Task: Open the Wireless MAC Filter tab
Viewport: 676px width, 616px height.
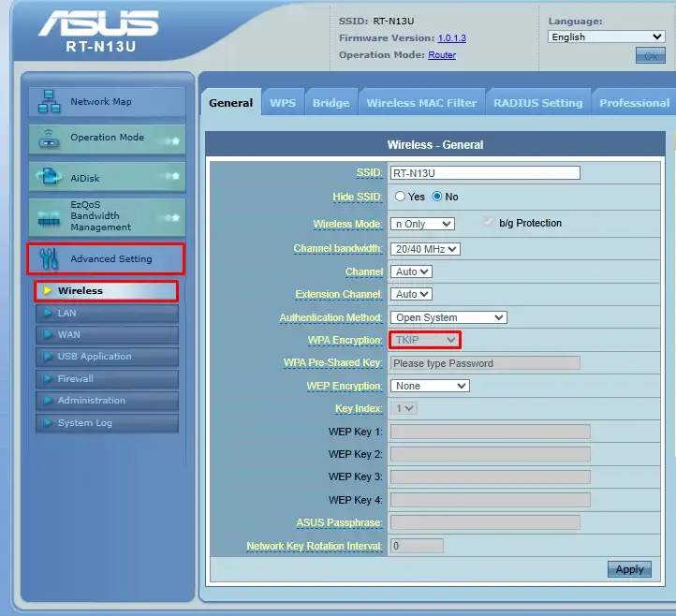Action: pos(421,103)
